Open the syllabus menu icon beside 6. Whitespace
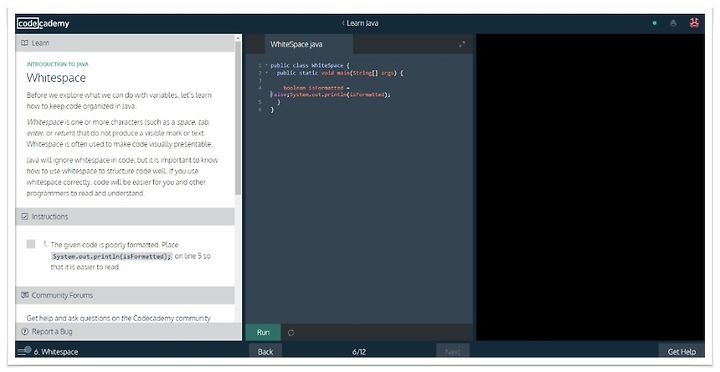 (x=24, y=351)
